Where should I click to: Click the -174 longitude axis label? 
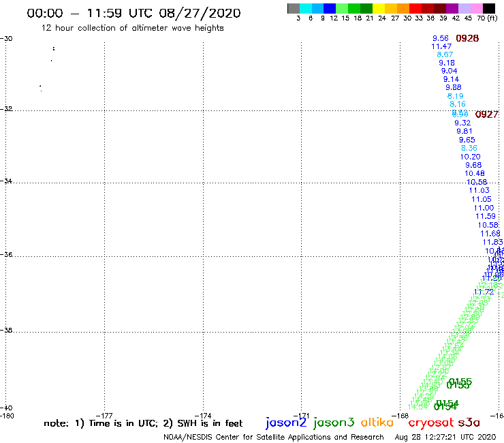(203, 416)
